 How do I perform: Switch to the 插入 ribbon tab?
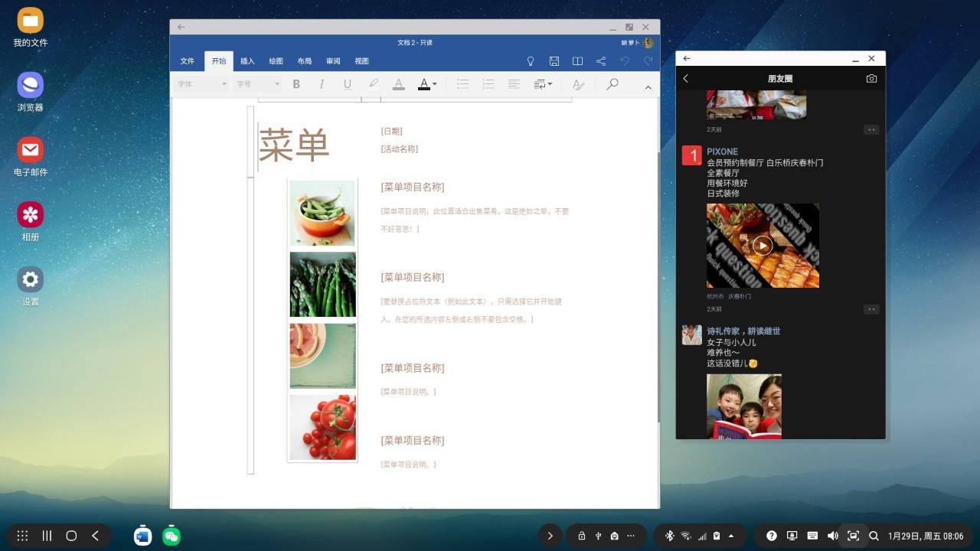(247, 61)
